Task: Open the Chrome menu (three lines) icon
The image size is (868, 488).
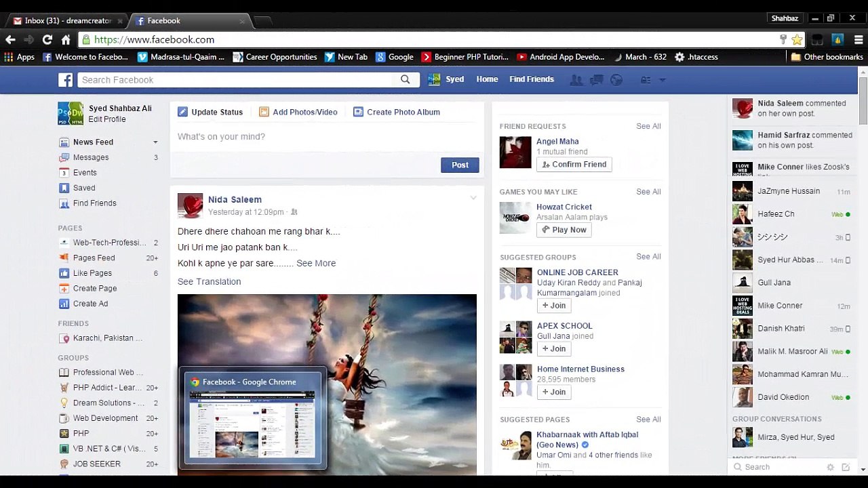Action: (859, 39)
